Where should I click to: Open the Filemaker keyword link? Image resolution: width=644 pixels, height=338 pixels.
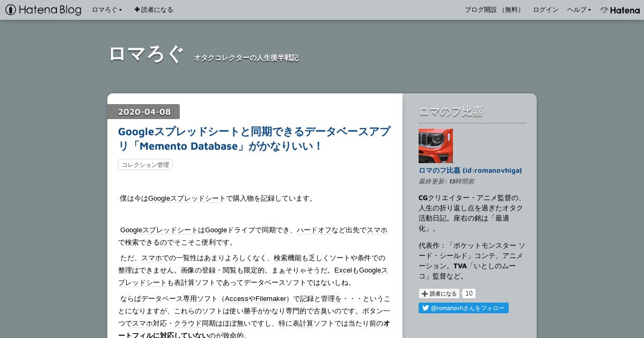point(271,298)
